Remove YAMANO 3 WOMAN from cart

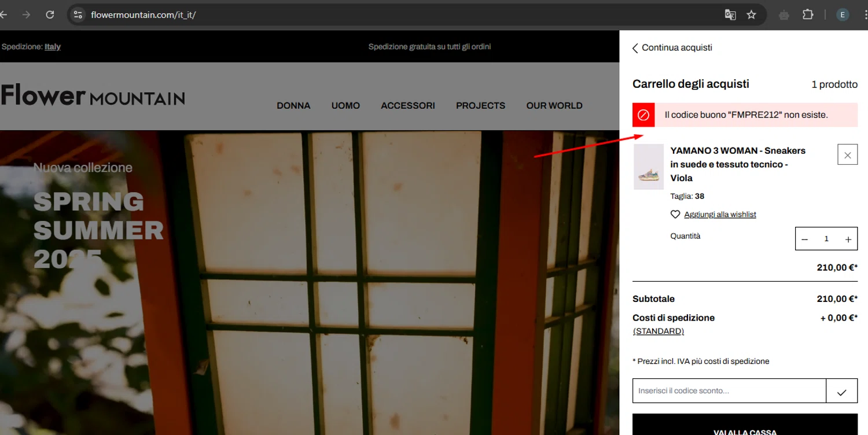click(848, 155)
